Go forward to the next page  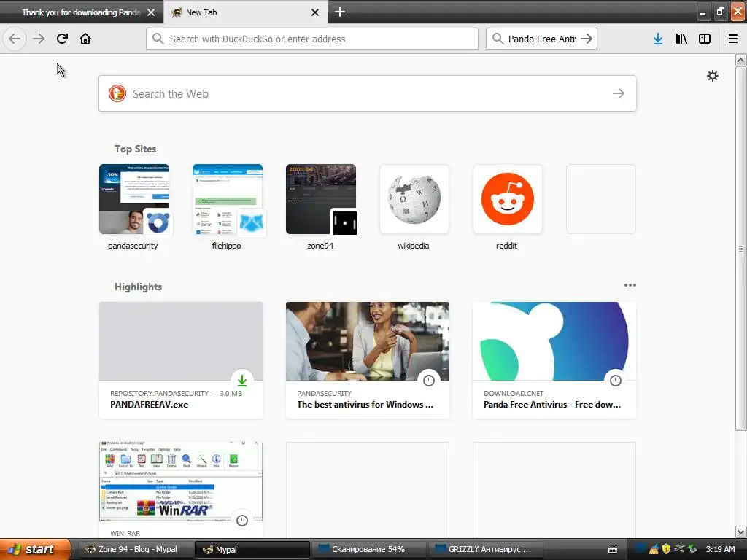click(x=39, y=39)
